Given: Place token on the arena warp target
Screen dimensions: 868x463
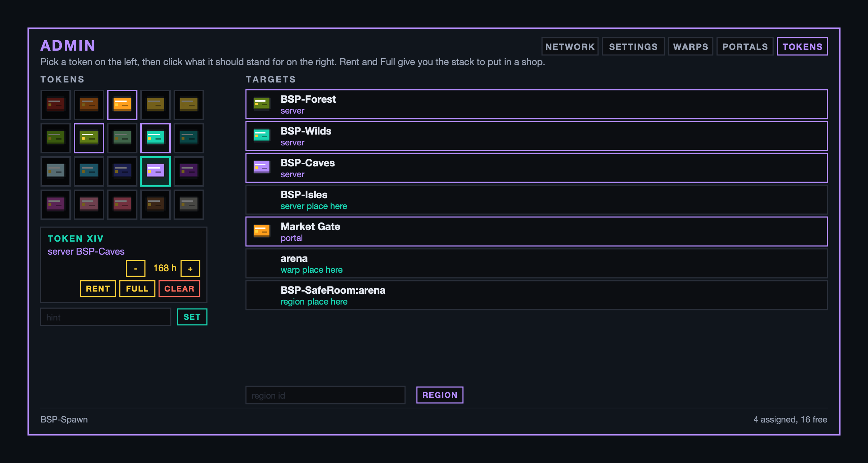Looking at the screenshot, I should (x=536, y=264).
